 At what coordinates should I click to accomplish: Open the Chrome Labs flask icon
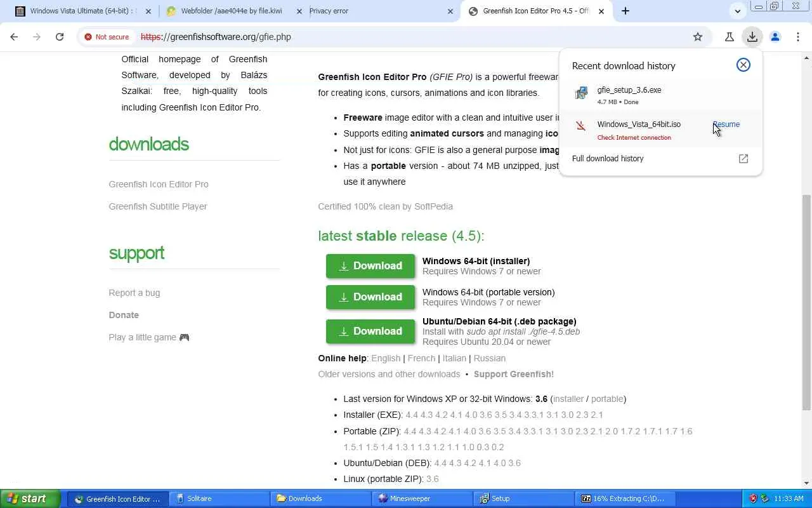tap(730, 37)
